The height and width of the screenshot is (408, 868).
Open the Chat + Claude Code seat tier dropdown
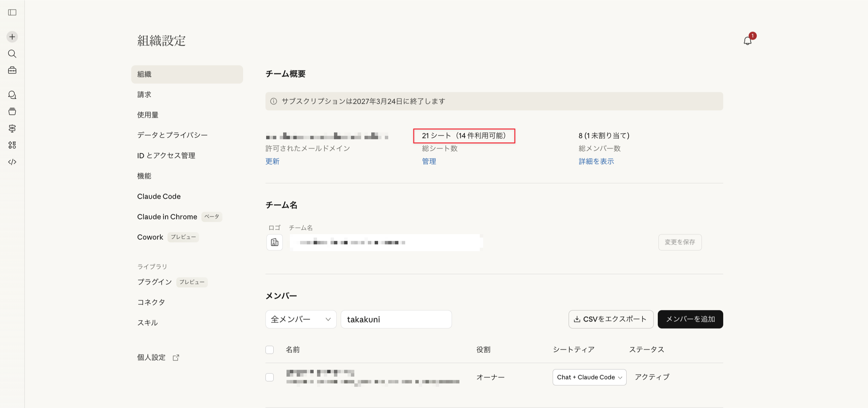click(589, 377)
